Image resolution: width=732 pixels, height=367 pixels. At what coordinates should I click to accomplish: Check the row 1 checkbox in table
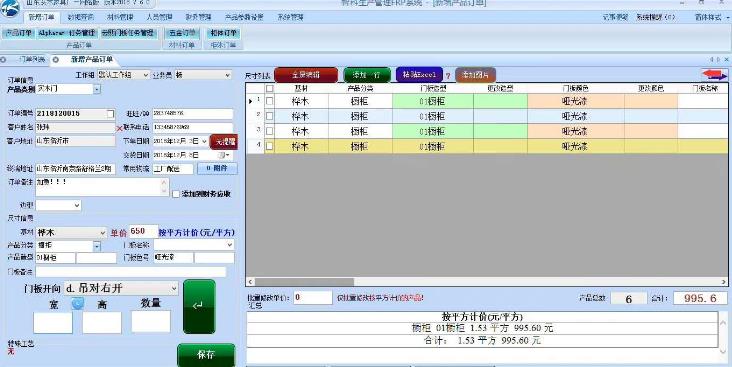[269, 101]
